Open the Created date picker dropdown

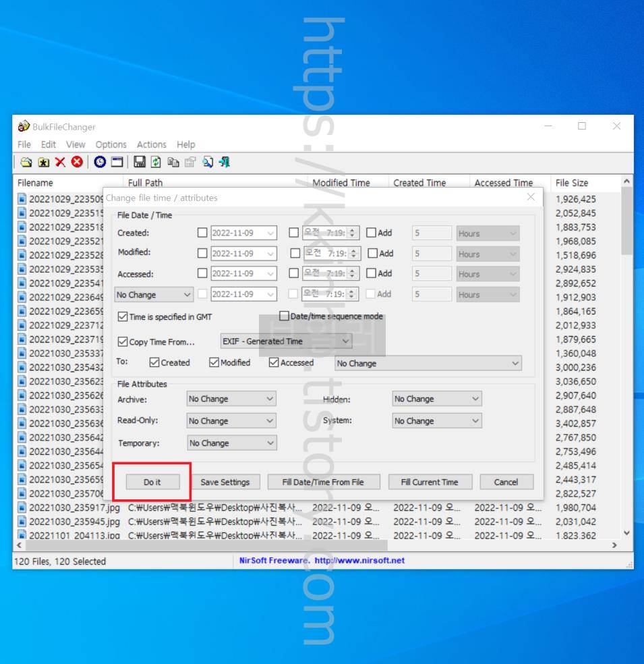270,233
